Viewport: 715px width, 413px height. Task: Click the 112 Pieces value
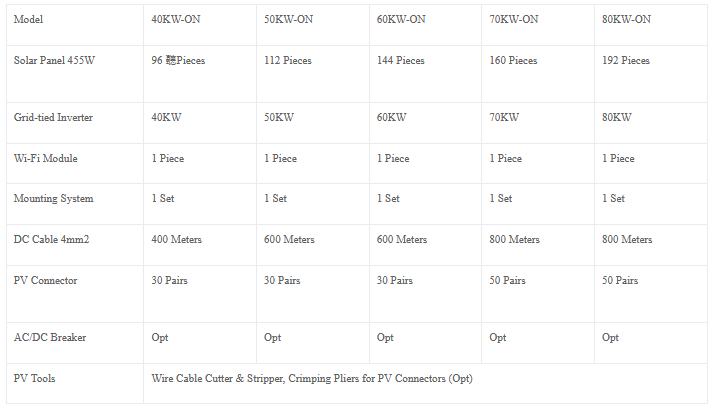(288, 61)
